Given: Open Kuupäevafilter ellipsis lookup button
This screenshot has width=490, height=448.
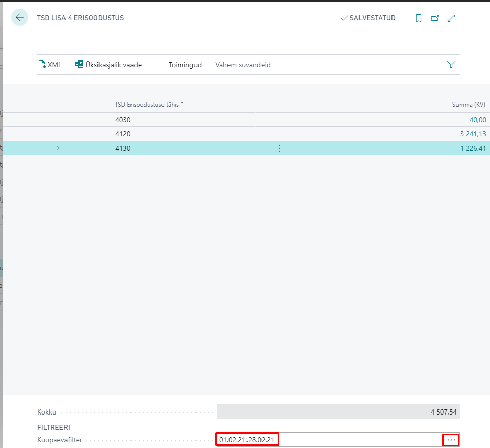Looking at the screenshot, I should (x=451, y=440).
